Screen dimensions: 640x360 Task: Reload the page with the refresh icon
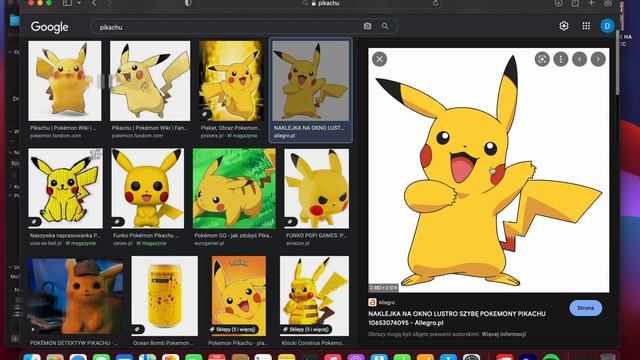pyautogui.click(x=436, y=3)
